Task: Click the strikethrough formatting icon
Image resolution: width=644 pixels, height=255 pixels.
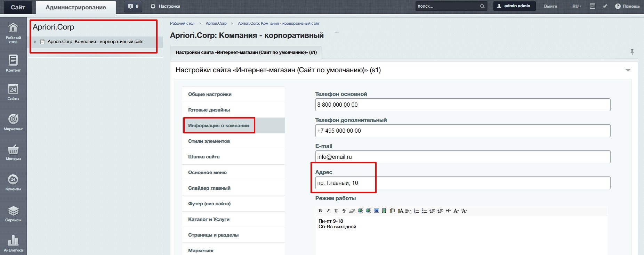Action: [x=344, y=211]
